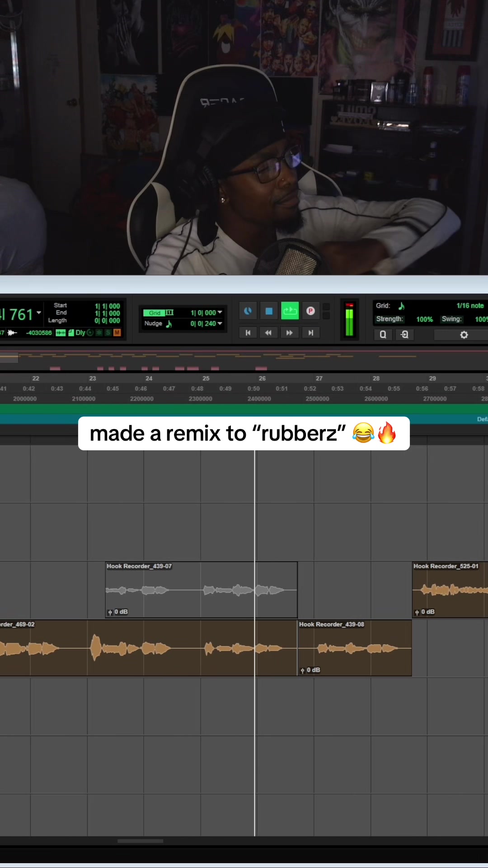This screenshot has height=868, width=488.
Task: Open Nudge value dropdown arrow
Action: tap(220, 323)
